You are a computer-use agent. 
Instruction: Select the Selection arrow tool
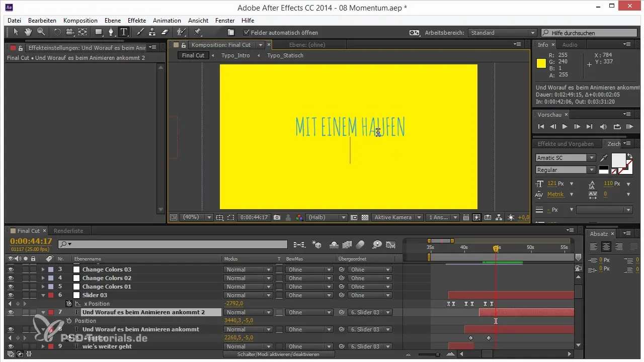click(16, 32)
